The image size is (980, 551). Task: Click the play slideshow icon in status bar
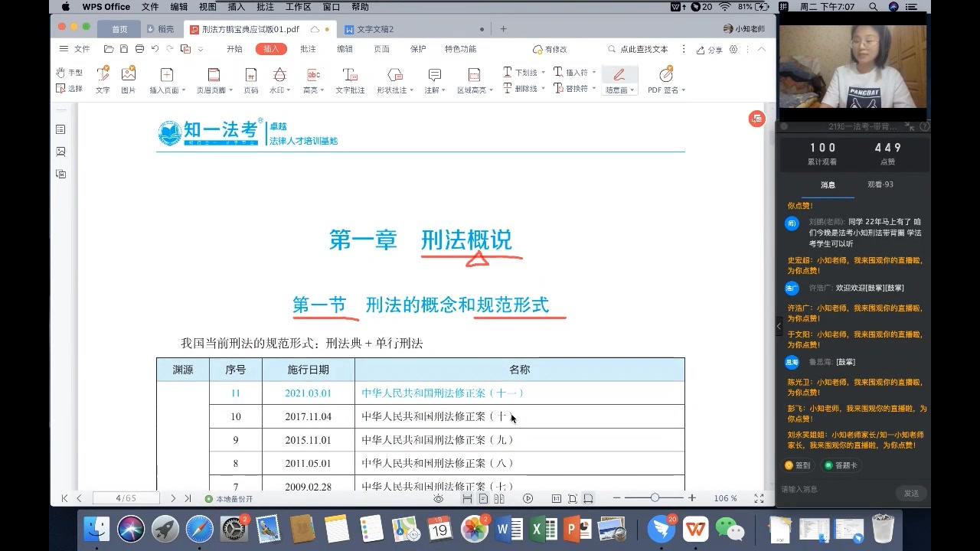(528, 498)
